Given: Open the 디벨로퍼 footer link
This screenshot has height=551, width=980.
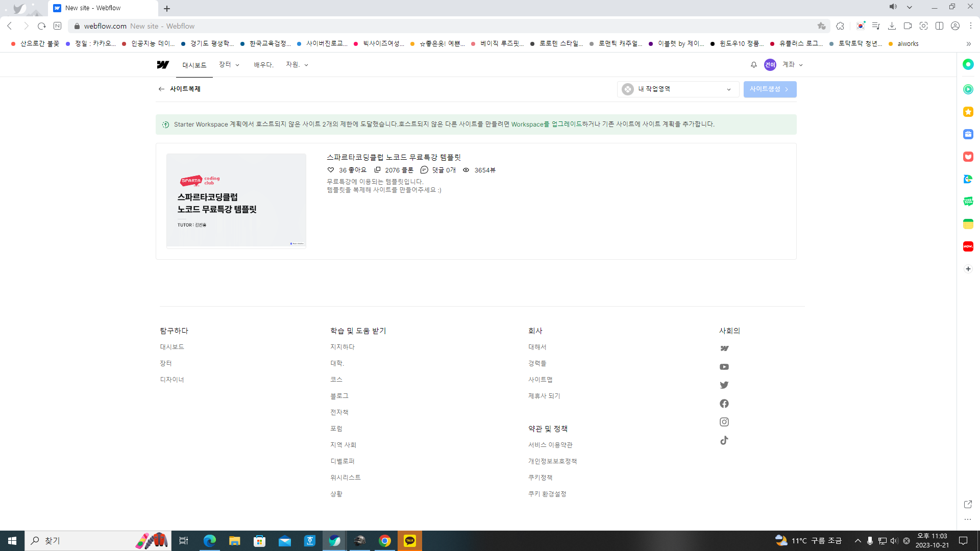Looking at the screenshot, I should tap(342, 461).
